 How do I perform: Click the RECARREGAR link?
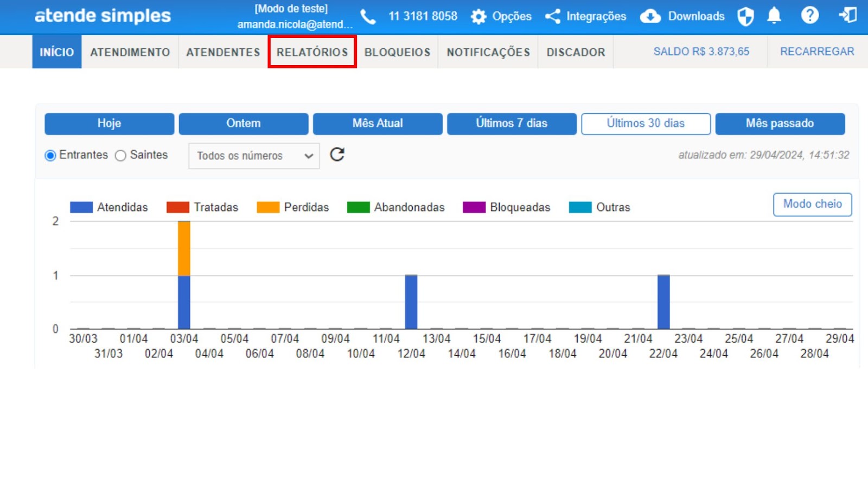click(817, 52)
